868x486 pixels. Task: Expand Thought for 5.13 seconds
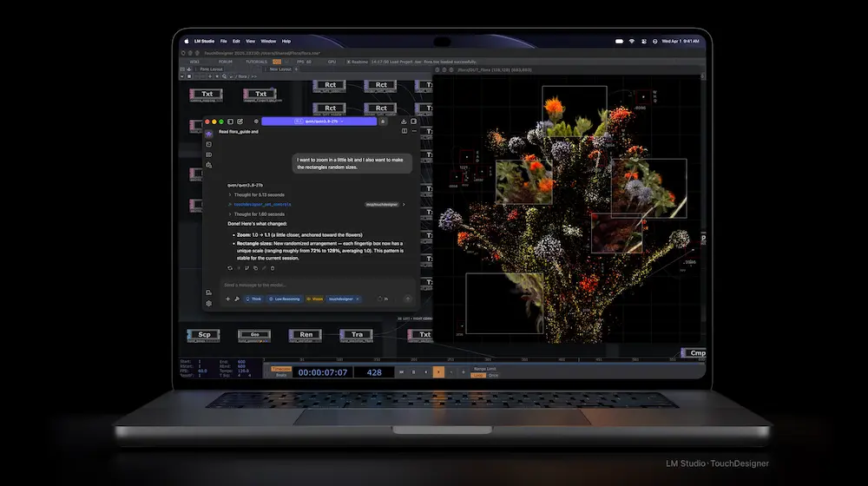click(x=256, y=195)
